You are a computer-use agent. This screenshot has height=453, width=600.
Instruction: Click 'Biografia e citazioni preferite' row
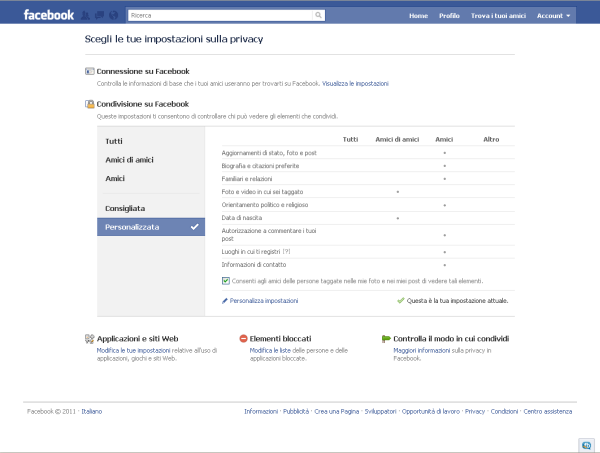coord(368,166)
